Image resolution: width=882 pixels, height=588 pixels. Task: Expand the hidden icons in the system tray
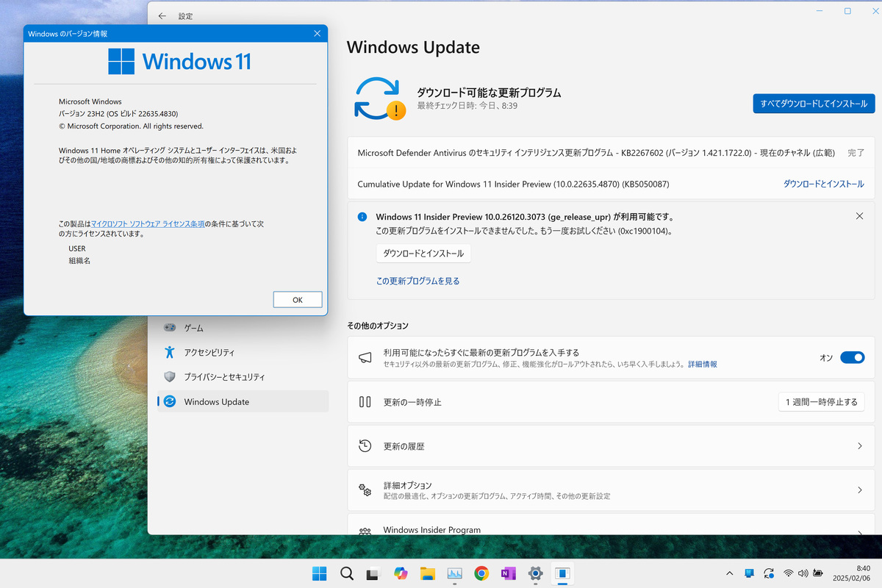click(729, 573)
